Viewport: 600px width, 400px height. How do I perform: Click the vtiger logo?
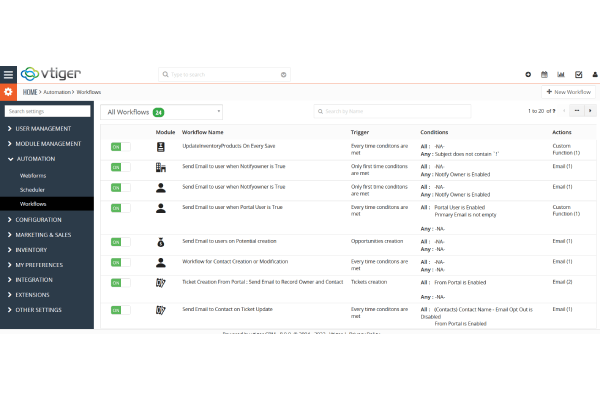coord(51,73)
